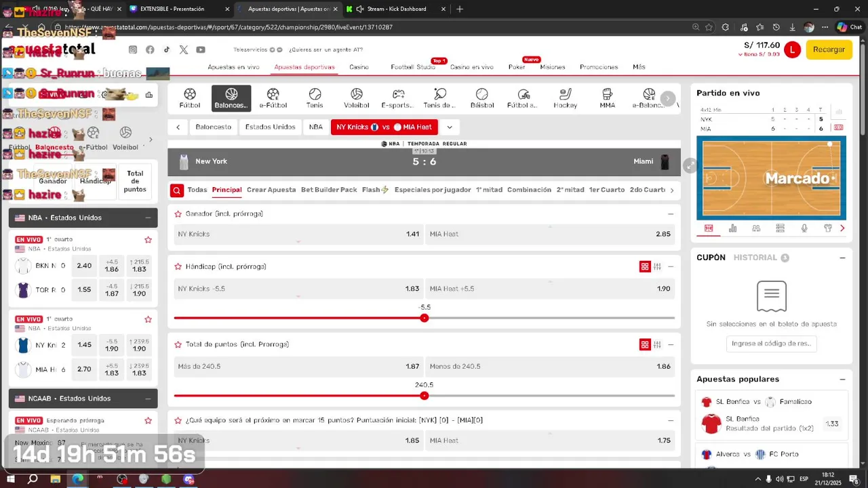Go back with breadcrumb left arrow

pos(178,127)
